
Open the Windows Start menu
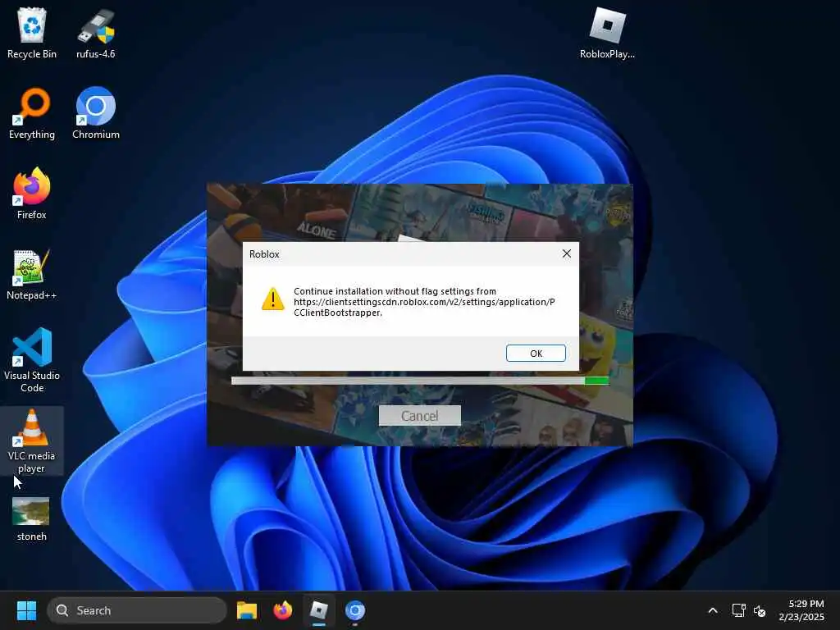point(26,610)
